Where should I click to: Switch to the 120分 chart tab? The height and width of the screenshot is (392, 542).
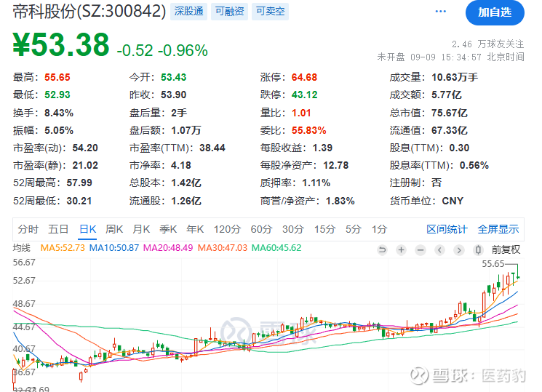(227, 229)
